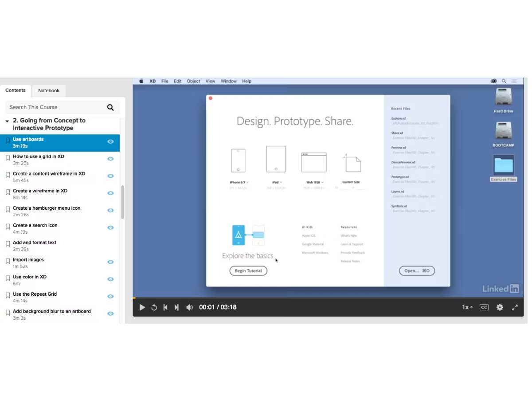Toggle viewed eye for Add background blur
This screenshot has width=532, height=399.
(x=110, y=314)
